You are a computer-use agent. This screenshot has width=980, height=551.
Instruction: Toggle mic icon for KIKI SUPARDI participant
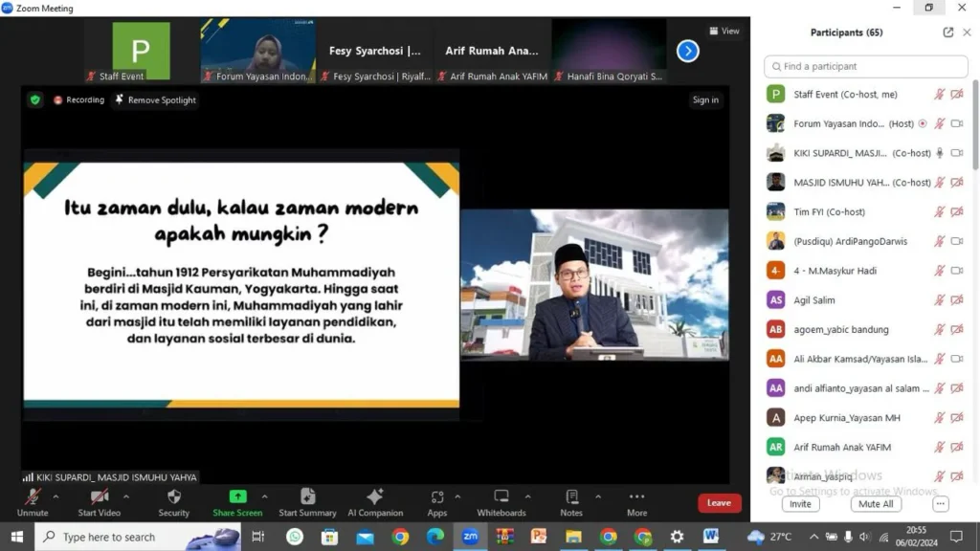[x=939, y=153]
